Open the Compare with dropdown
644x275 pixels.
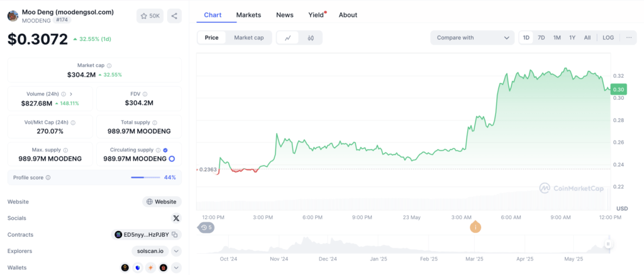click(472, 38)
